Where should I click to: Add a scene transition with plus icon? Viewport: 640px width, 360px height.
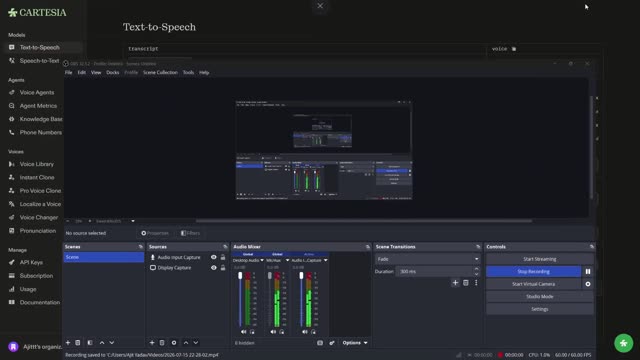[455, 282]
